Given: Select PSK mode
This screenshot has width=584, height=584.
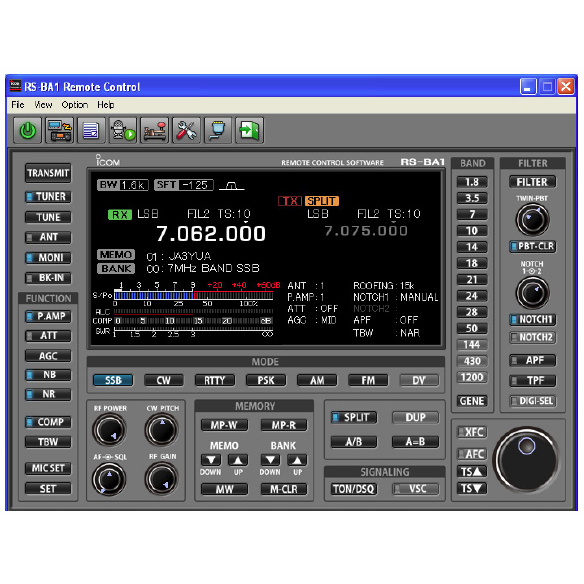Looking at the screenshot, I should (x=266, y=380).
